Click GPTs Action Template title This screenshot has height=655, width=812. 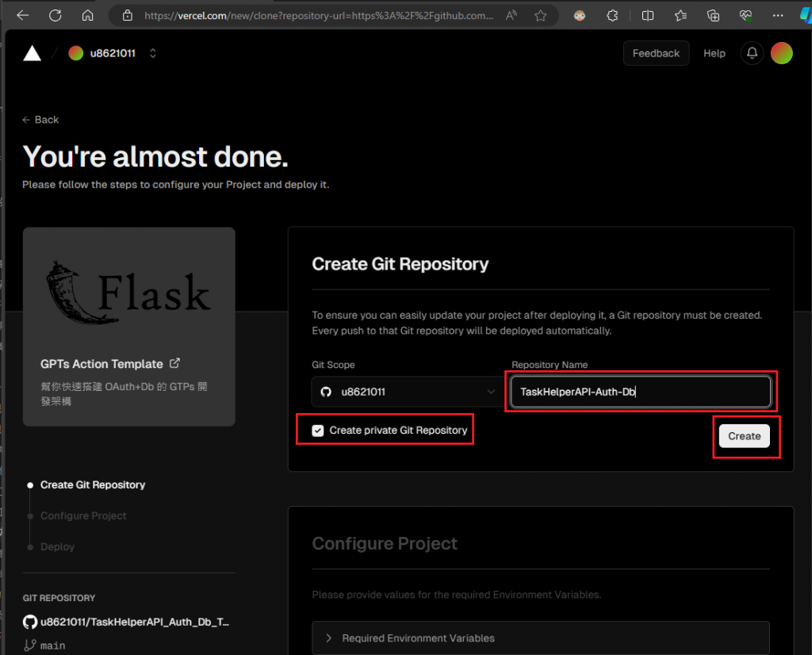tap(101, 364)
